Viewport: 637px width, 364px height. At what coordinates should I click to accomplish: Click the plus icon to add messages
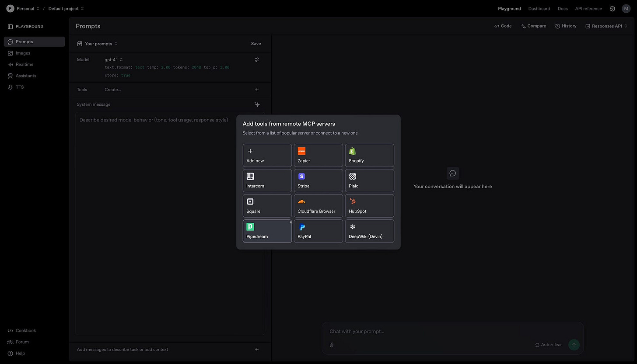point(257,350)
